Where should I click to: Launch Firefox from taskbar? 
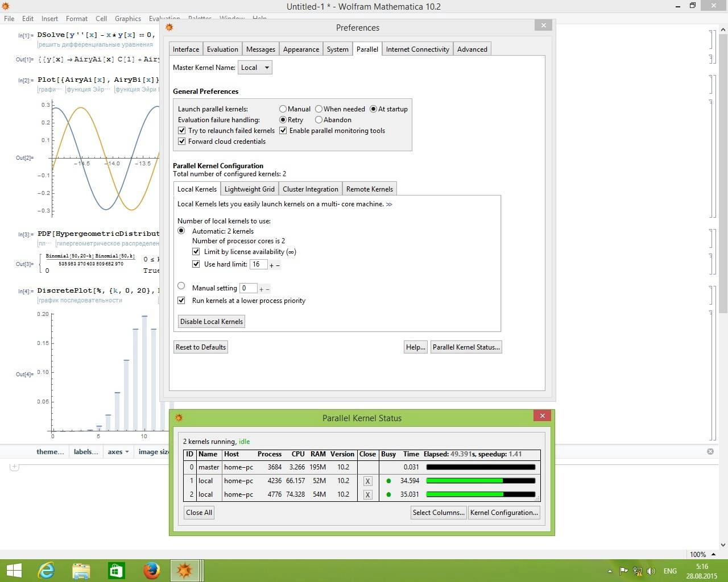click(151, 571)
